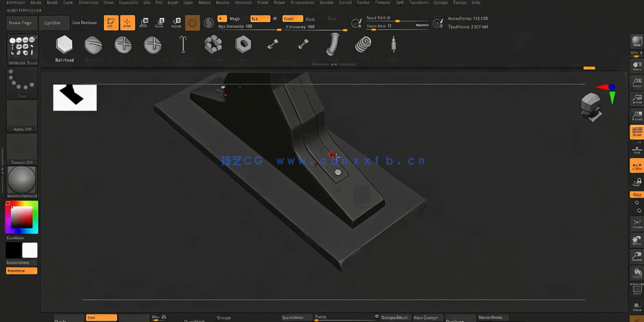Select the black secondary color swatch
Screen dimensions: 644x322
tap(13, 250)
